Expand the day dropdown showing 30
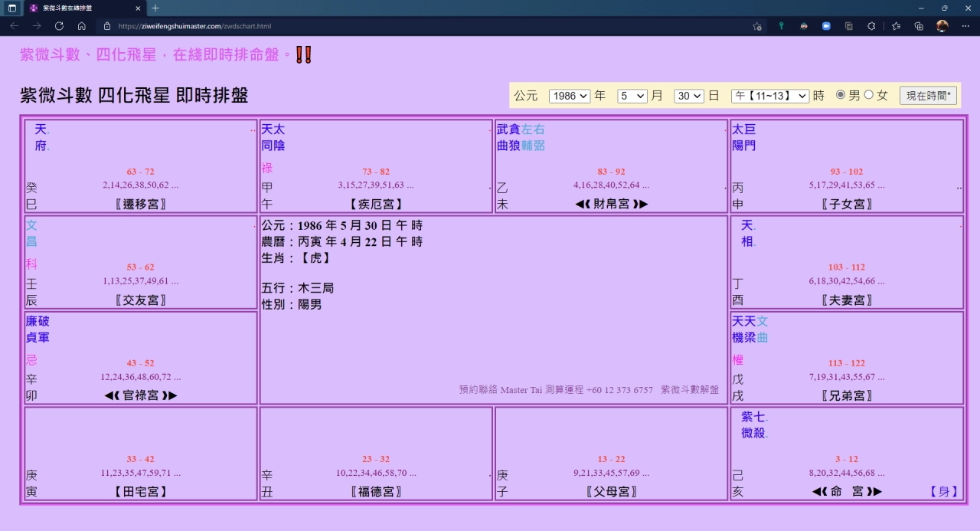This screenshot has width=980, height=531. [688, 96]
